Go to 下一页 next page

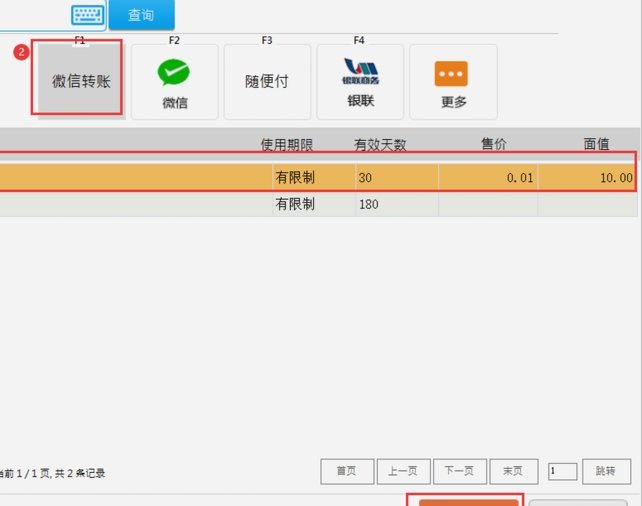click(460, 471)
